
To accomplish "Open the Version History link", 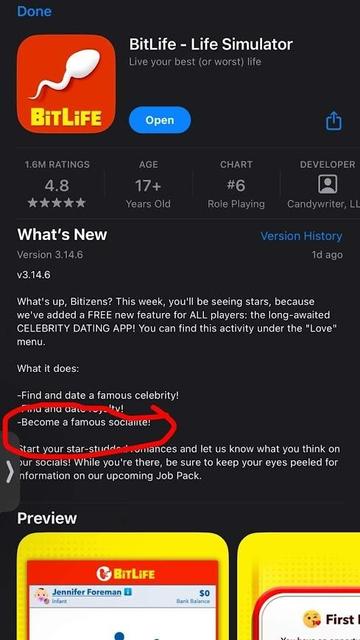I will tap(301, 236).
